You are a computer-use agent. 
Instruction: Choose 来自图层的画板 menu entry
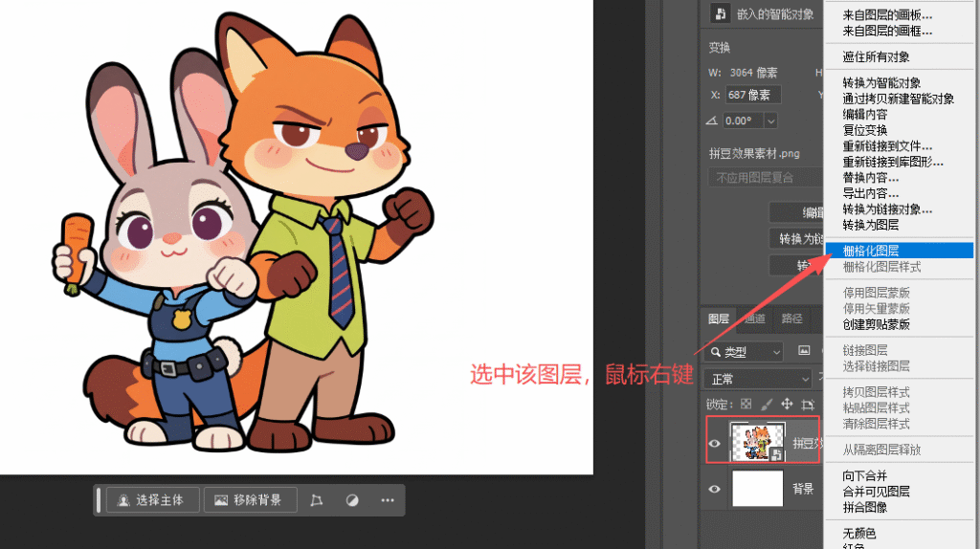(887, 15)
